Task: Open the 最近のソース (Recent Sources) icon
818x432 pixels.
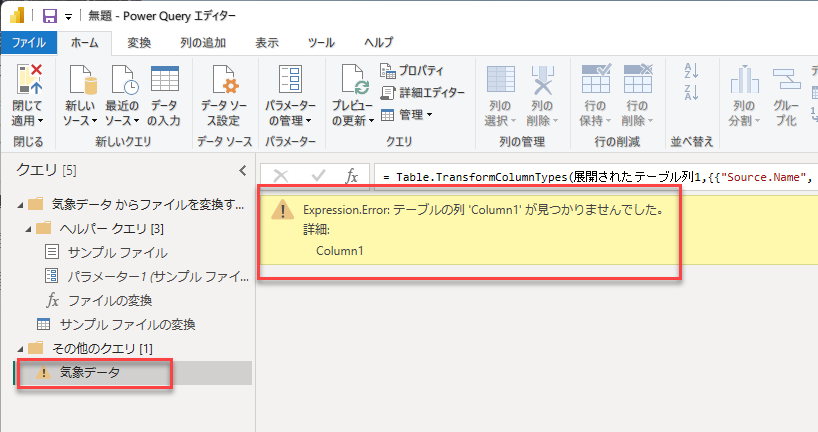Action: (x=123, y=79)
